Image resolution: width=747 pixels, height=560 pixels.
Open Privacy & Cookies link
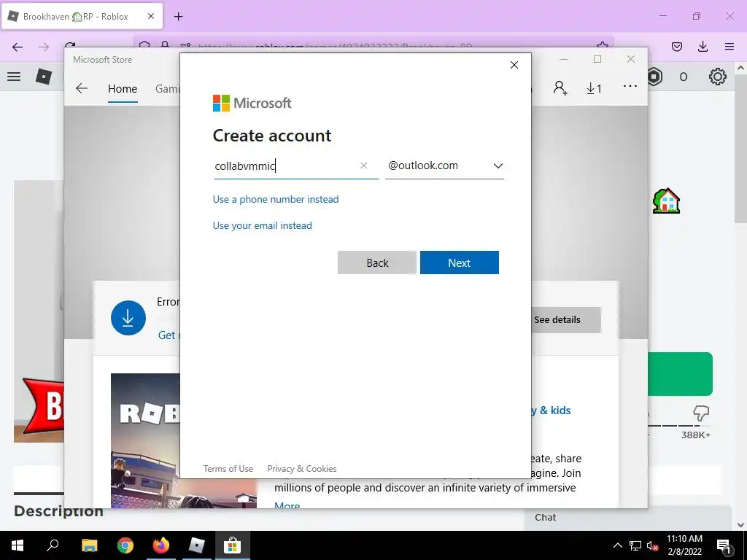(x=302, y=469)
